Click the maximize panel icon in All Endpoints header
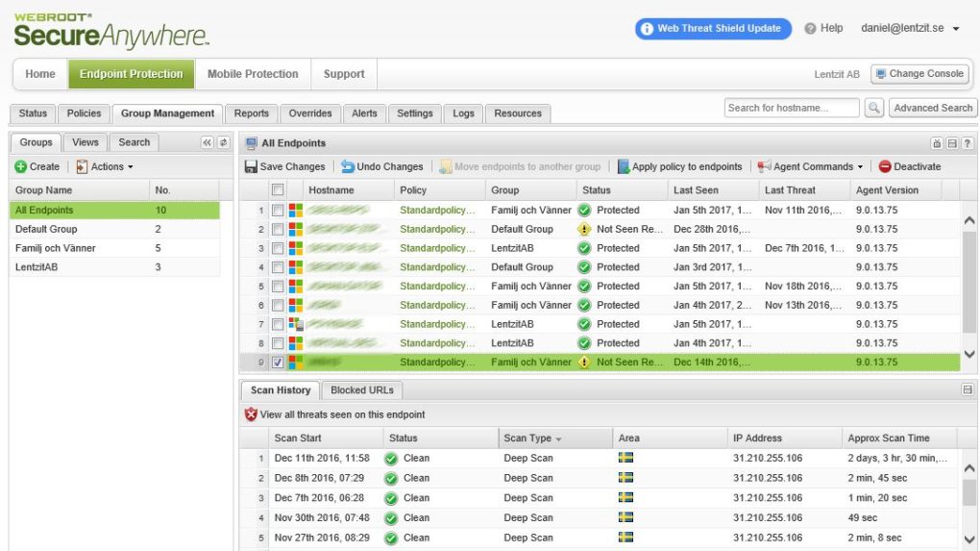 [x=952, y=143]
